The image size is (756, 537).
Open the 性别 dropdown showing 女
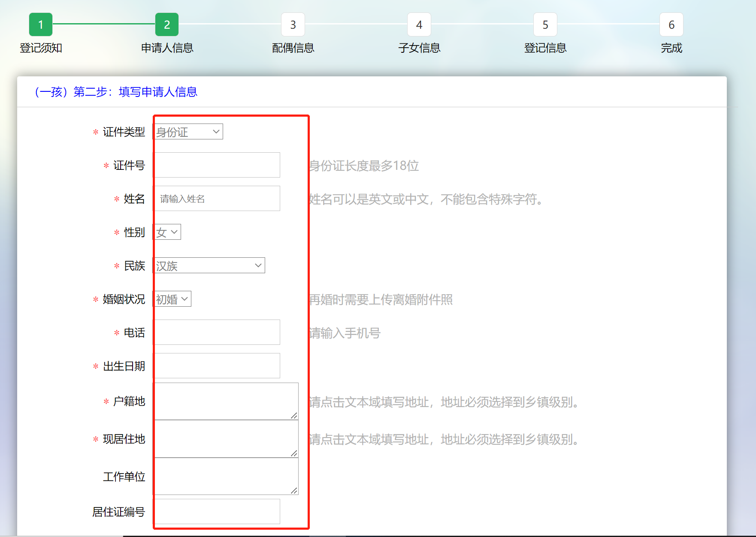click(x=168, y=232)
